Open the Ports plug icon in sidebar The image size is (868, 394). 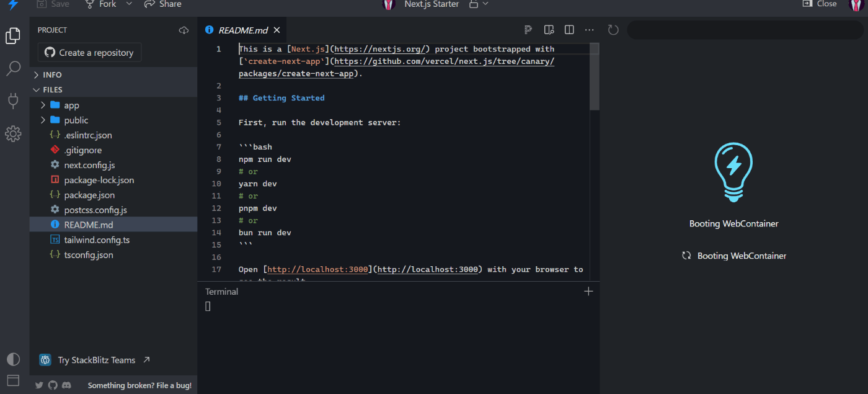(x=13, y=101)
